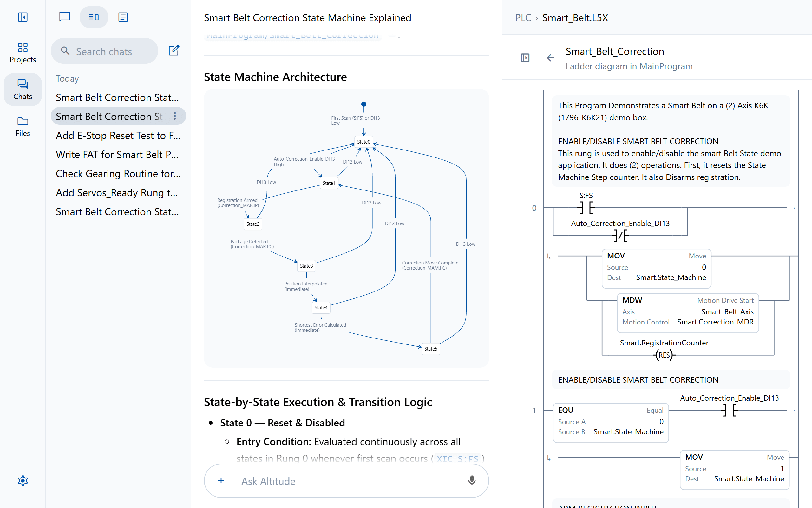This screenshot has height=508, width=812.
Task: Select the EQU Equal instruction block
Action: 611,423
